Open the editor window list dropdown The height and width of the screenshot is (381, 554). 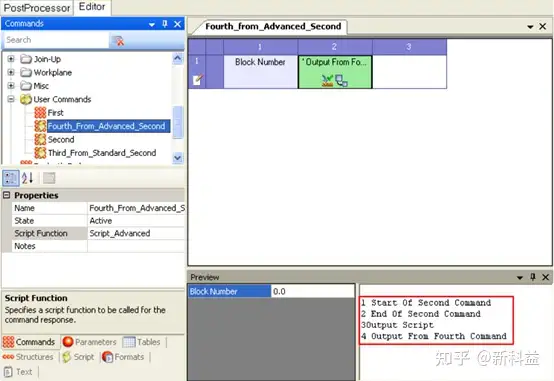click(530, 27)
